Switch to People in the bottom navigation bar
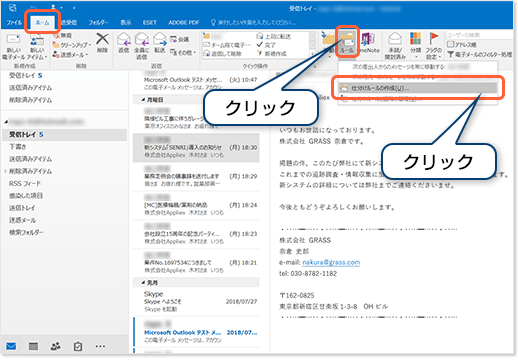Image resolution: width=518 pixels, height=360 pixels. pyautogui.click(x=55, y=346)
